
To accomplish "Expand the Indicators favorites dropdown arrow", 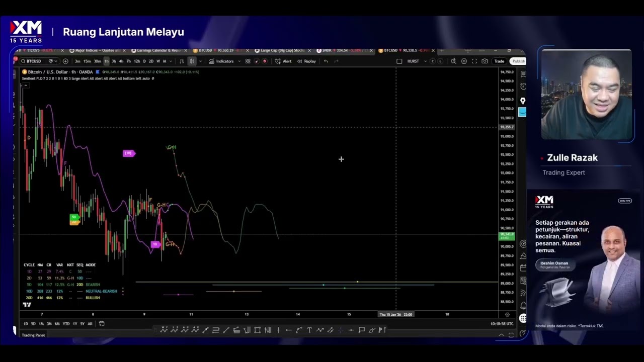I will point(239,61).
